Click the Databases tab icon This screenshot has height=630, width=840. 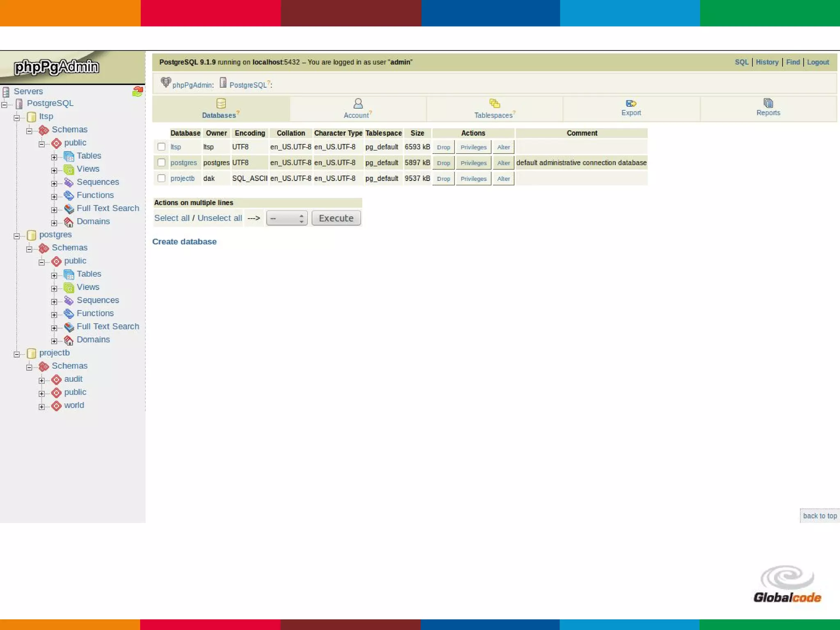coord(221,103)
